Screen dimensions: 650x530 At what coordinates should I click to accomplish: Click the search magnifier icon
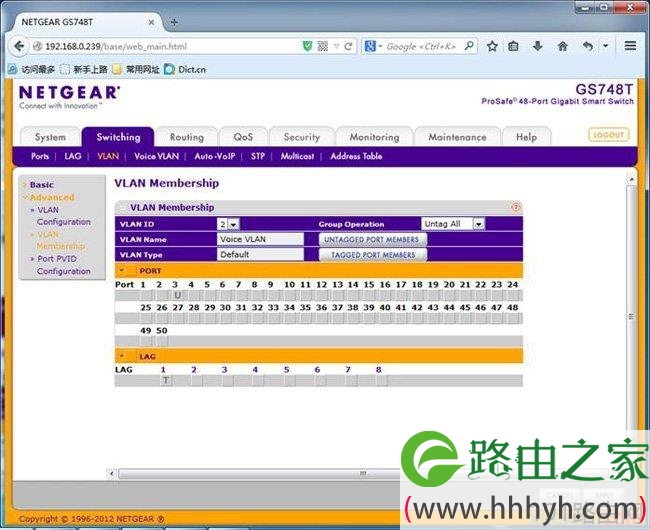[x=469, y=46]
